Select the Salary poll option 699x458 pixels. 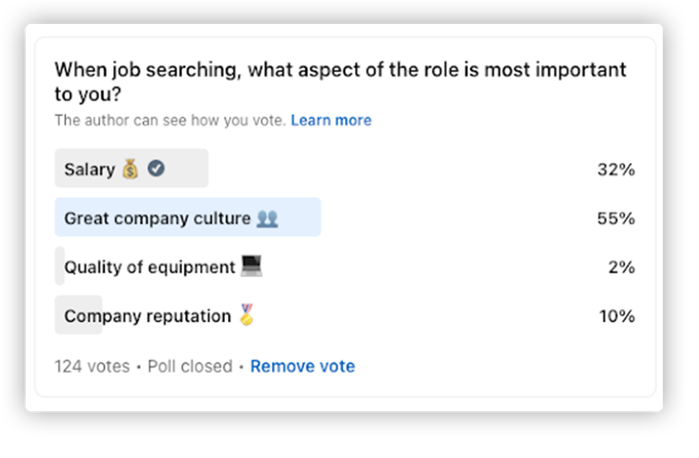pyautogui.click(x=89, y=169)
